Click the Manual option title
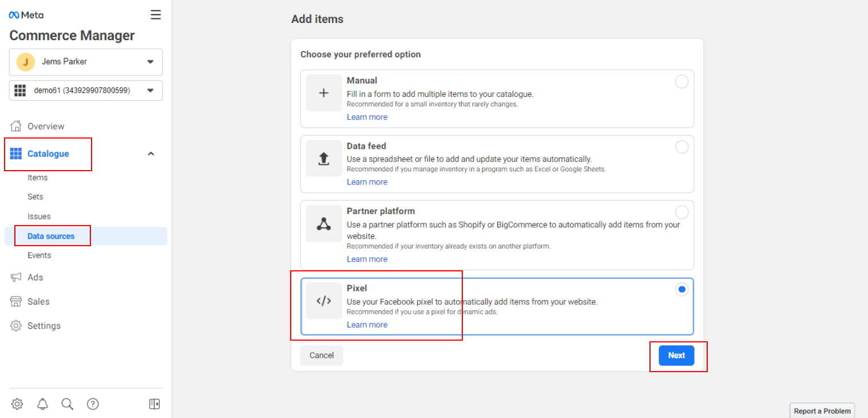The image size is (868, 418). tap(362, 81)
